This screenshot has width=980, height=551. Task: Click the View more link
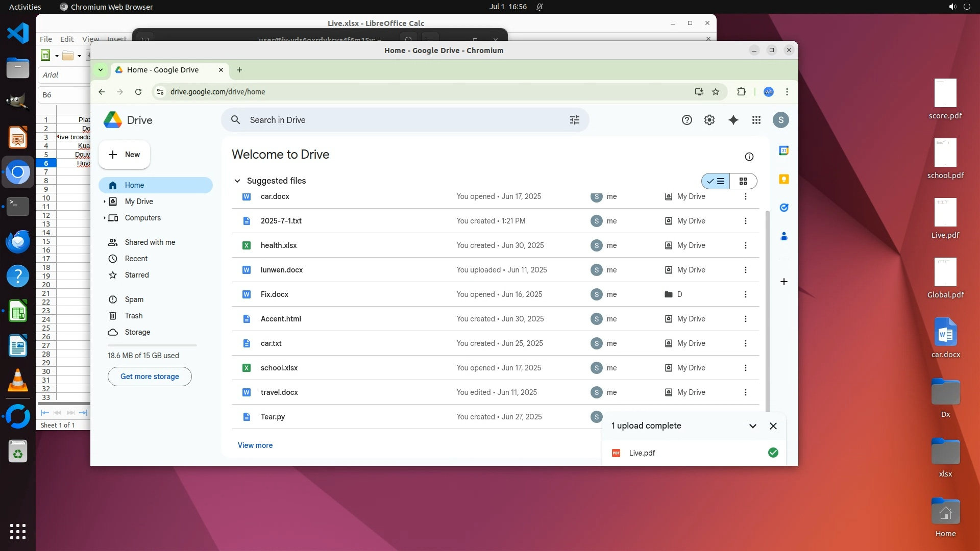255,445
